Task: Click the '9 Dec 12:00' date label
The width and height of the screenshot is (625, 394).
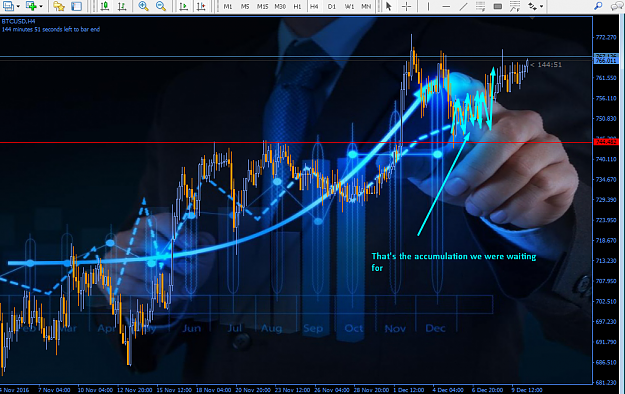Action: pyautogui.click(x=527, y=390)
